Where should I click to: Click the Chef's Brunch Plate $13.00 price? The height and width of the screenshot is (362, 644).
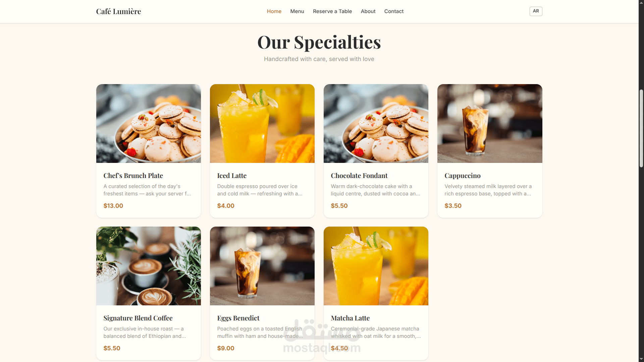tap(113, 206)
